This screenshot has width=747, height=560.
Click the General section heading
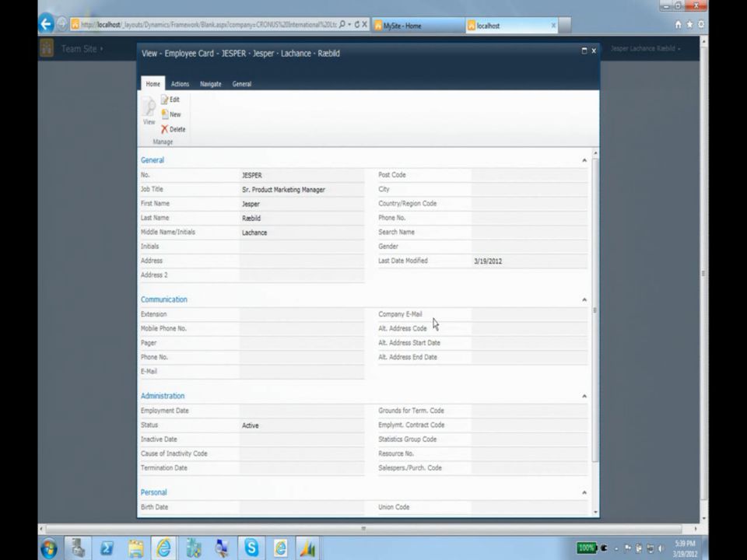[x=153, y=160]
